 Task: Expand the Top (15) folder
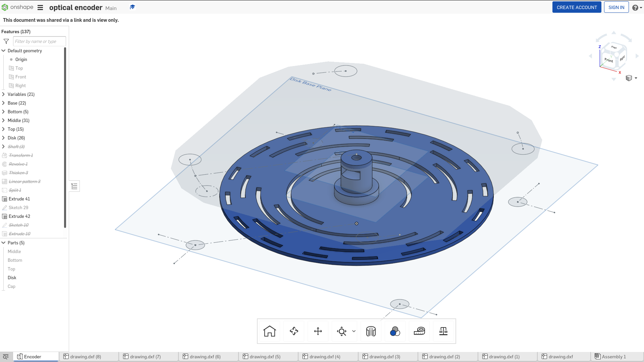[x=4, y=129]
